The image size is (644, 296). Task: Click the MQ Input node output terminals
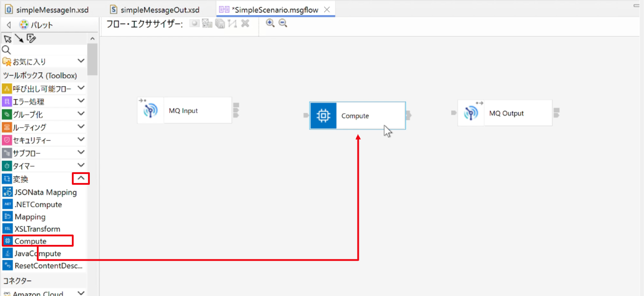236,110
